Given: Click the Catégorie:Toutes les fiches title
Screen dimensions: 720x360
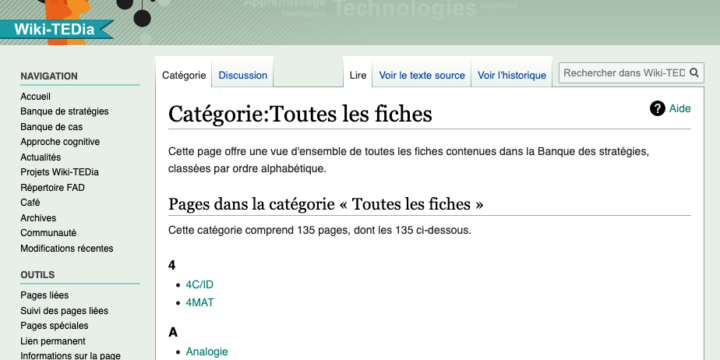Looking at the screenshot, I should pos(300,114).
